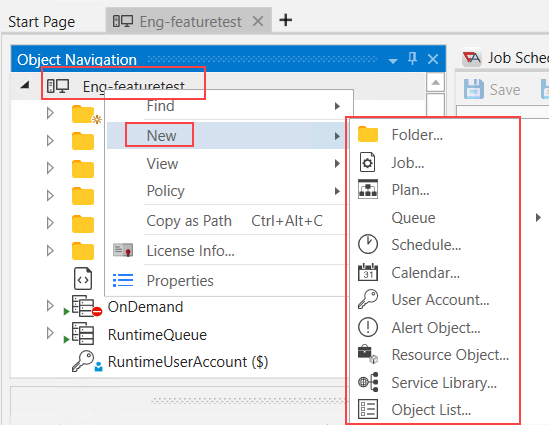Open the Object Navigation panel dropdown arrow
Viewport: 549px width, 425px height.
tap(393, 61)
